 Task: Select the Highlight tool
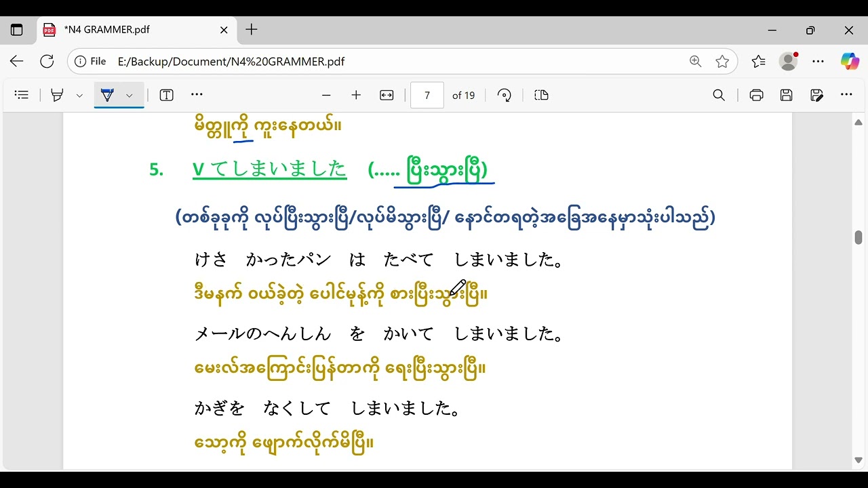(x=58, y=95)
